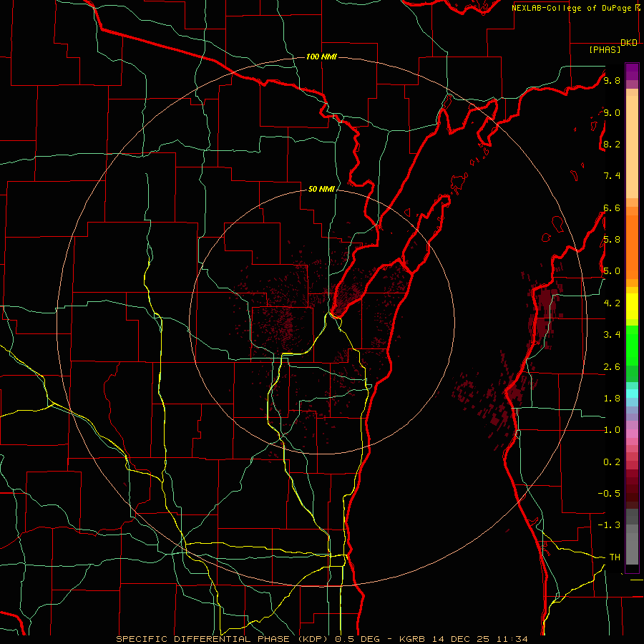Click the 6.6 scale label
This screenshot has width=644, height=644.
[x=612, y=208]
